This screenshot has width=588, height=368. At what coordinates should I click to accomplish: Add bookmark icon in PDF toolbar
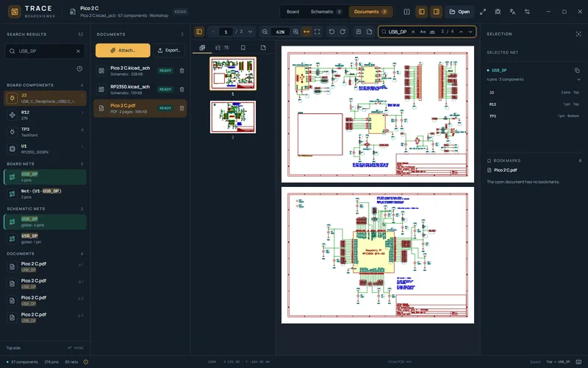(359, 32)
